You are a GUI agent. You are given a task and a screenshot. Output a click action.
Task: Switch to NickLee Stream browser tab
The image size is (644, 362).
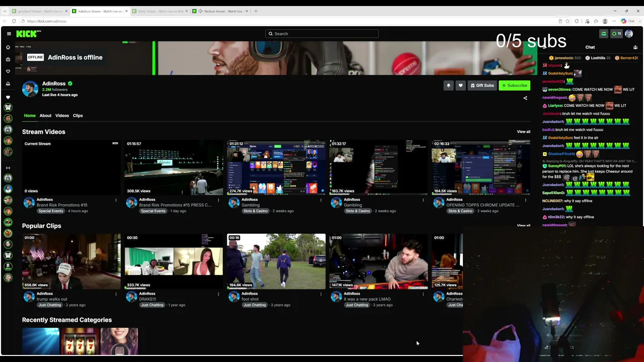(x=220, y=11)
